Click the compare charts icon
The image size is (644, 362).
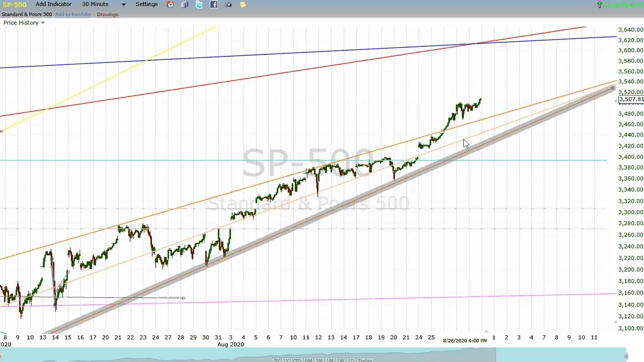point(185,5)
